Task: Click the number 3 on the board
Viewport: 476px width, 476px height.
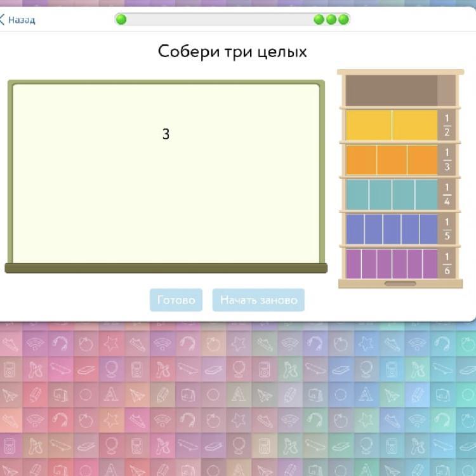Action: click(166, 135)
